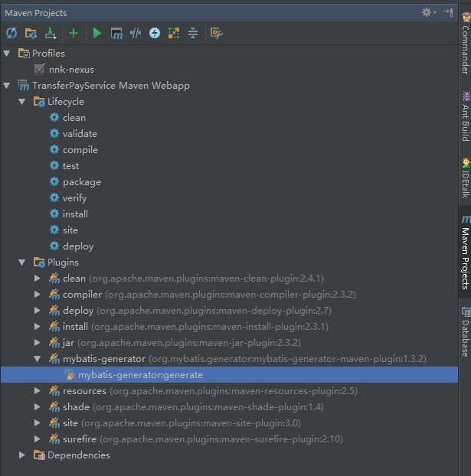Toggle nnk-nexus profile checkbox
The height and width of the screenshot is (476, 471).
39,69
